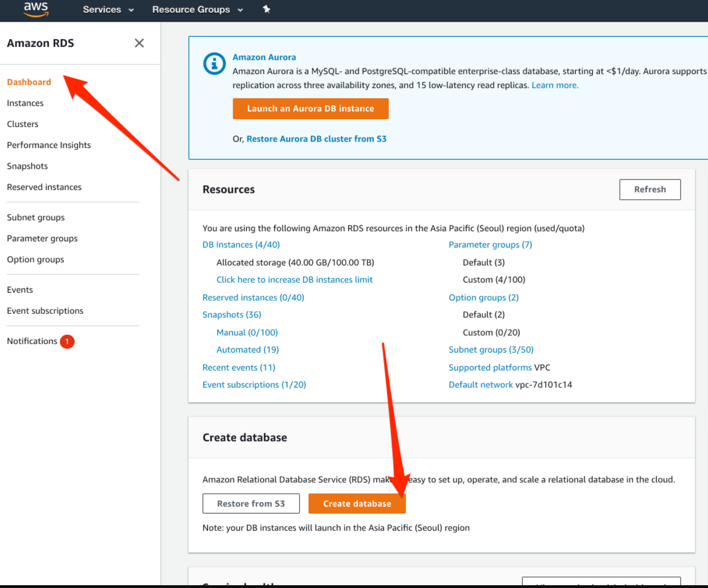
Task: Click the AWS logo home icon
Action: [x=36, y=9]
